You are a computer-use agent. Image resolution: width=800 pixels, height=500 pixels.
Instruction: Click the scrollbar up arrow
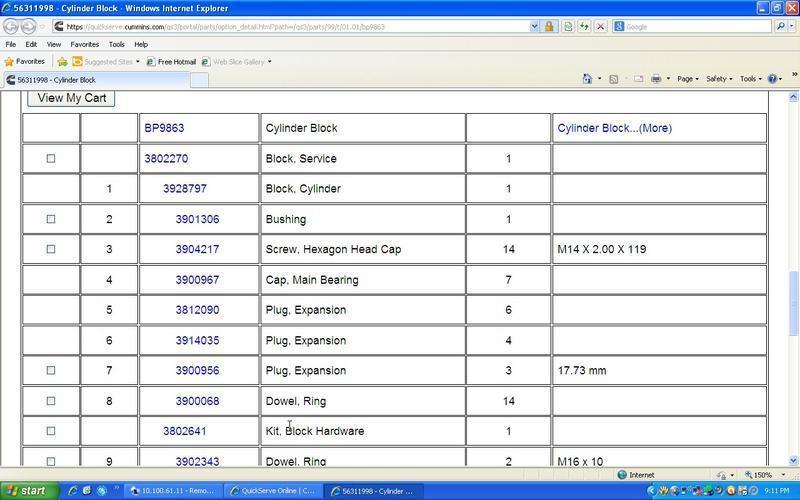click(x=793, y=96)
